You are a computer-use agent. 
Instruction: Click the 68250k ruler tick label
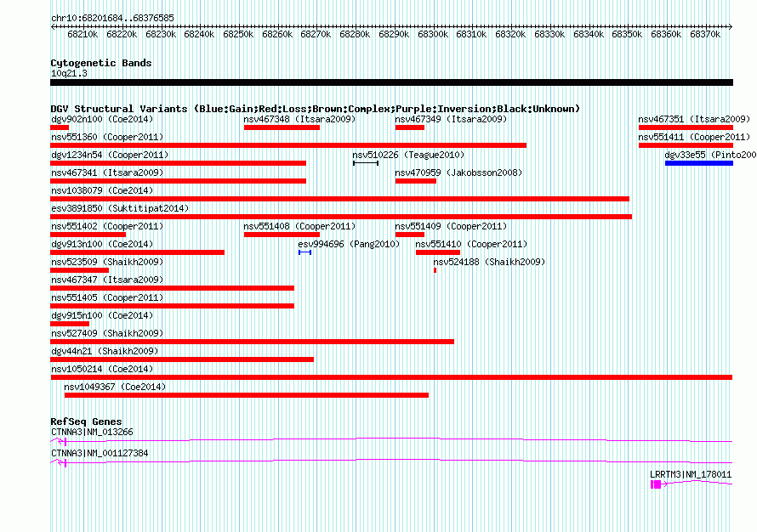pyautogui.click(x=238, y=35)
